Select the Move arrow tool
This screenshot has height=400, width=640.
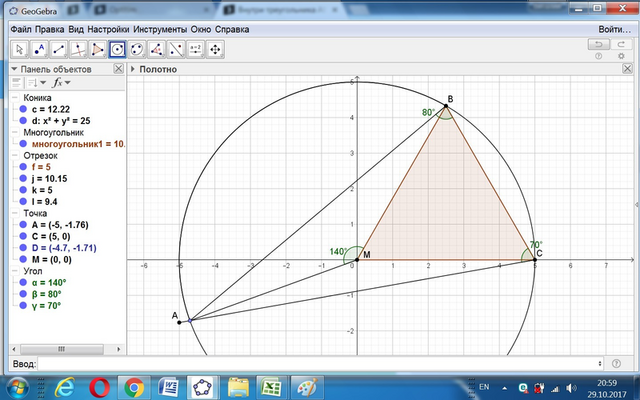(x=19, y=49)
